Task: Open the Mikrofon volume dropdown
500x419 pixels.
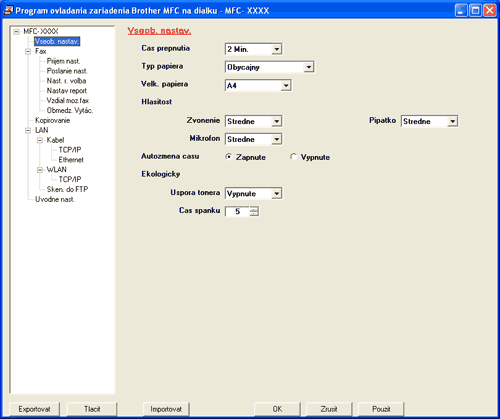Action: [277, 139]
